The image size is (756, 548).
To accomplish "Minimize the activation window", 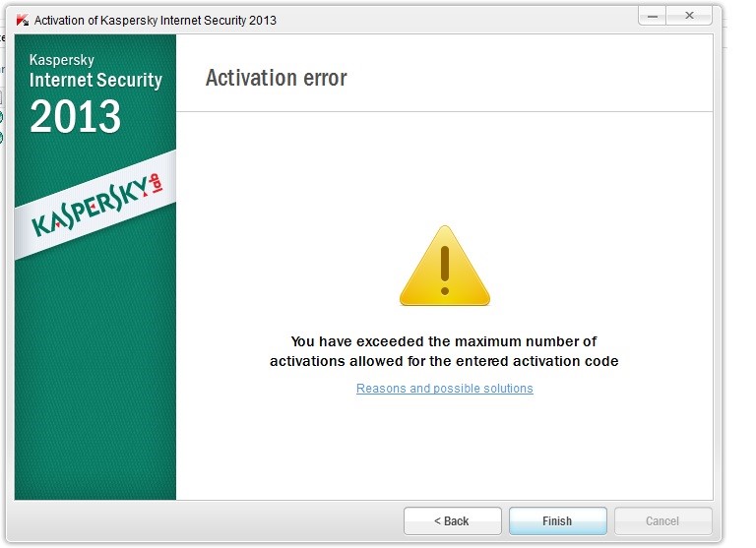I will click(x=653, y=16).
